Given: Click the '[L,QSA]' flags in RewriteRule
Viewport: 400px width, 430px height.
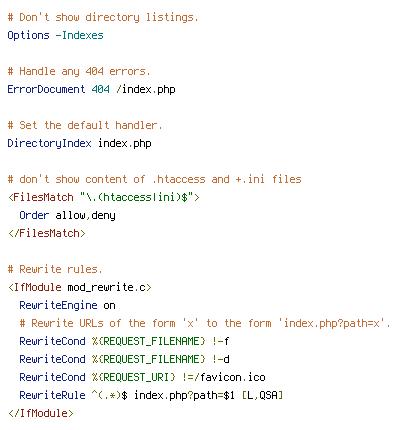Looking at the screenshot, I should point(262,395).
